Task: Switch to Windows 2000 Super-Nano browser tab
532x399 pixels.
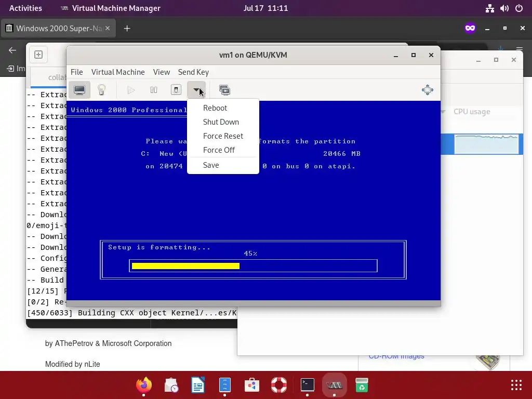Action: tap(59, 28)
